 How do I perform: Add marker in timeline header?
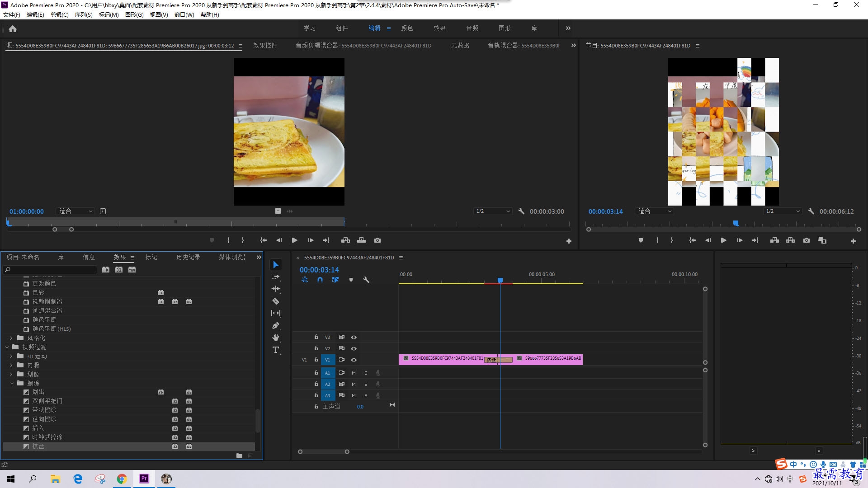click(x=351, y=280)
